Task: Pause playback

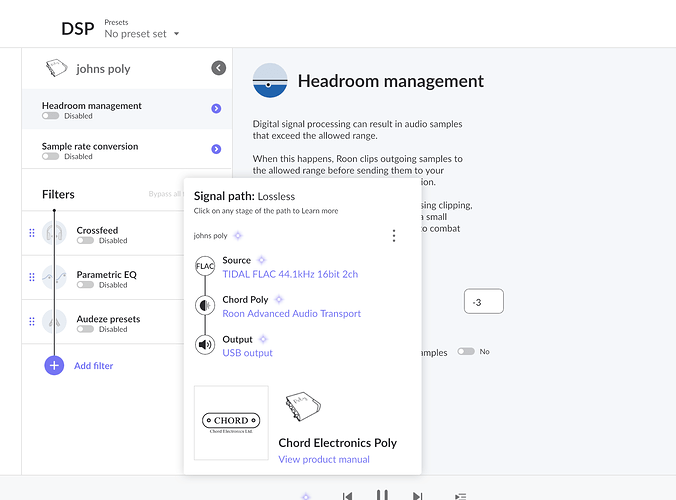Action: pos(382,495)
